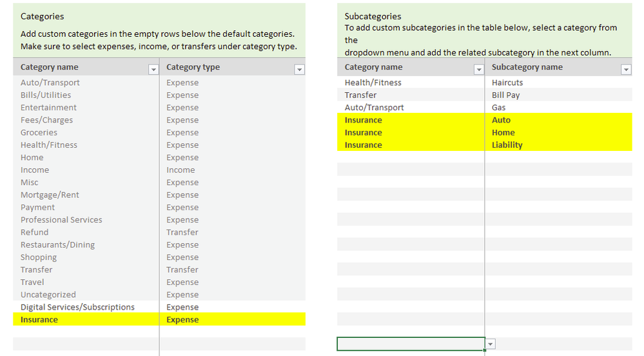Screen dimensions: 644x356
Task: Click the Categories heading text
Action: [43, 16]
